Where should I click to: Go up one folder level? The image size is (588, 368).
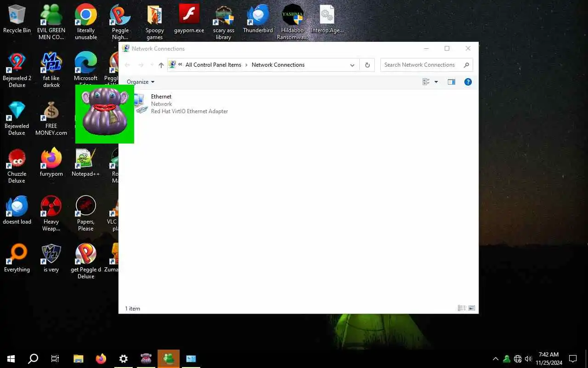point(161,65)
